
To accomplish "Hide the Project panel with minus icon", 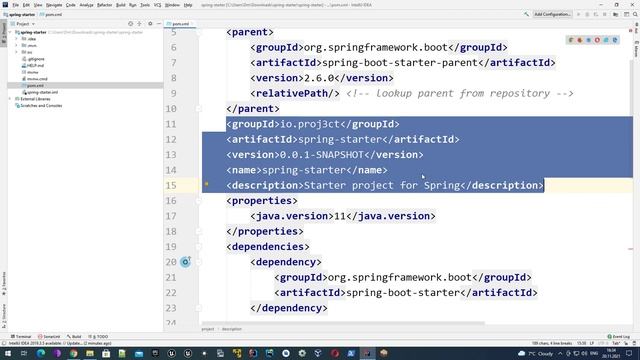I will click(159, 24).
